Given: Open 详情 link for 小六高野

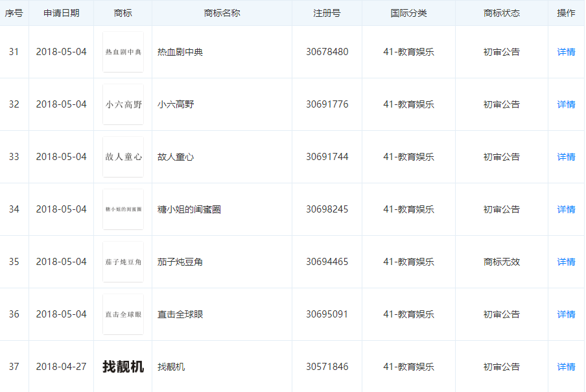Looking at the screenshot, I should point(566,104).
